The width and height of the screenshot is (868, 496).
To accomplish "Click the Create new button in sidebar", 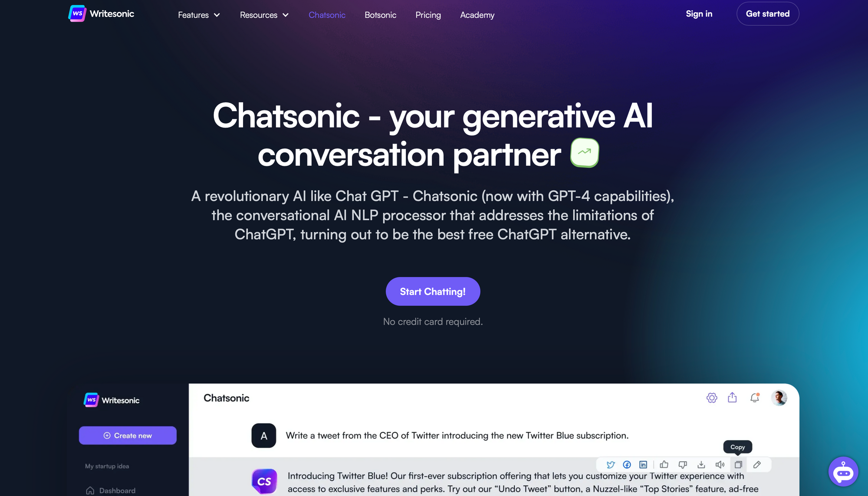I will click(128, 435).
